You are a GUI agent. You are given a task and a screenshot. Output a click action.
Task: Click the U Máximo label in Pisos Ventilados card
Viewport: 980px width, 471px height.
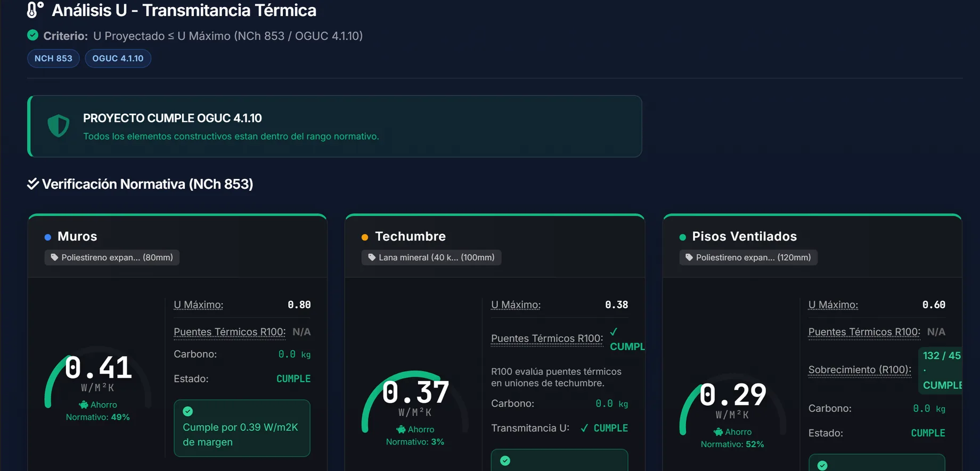pos(833,305)
